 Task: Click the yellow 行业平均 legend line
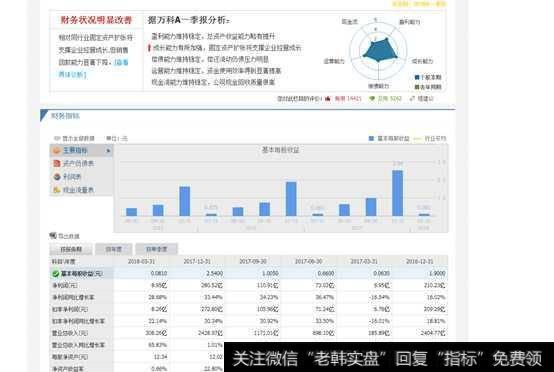pos(417,138)
